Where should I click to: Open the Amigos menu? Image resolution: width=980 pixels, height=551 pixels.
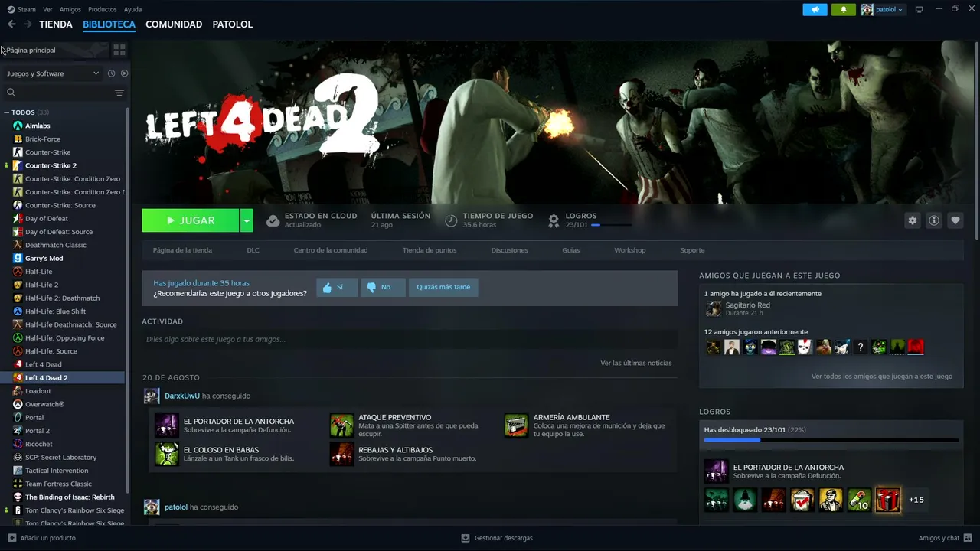(x=70, y=9)
